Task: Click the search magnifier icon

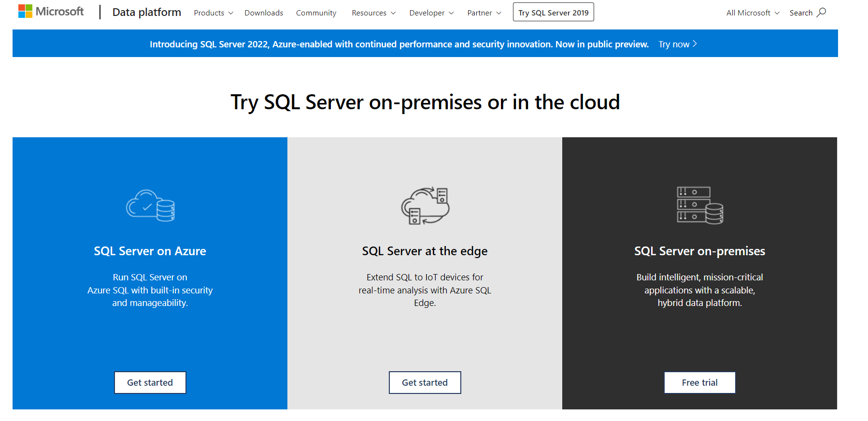Action: (x=821, y=13)
